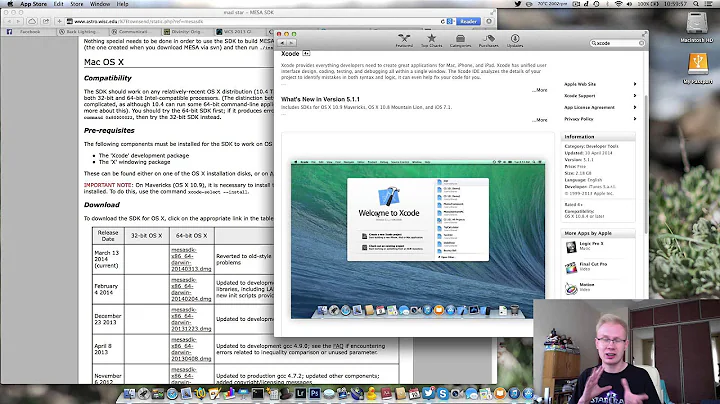Screen dimensions: 720x404
Task: Open Updates in App Store toolbar
Action: pyautogui.click(x=515, y=40)
